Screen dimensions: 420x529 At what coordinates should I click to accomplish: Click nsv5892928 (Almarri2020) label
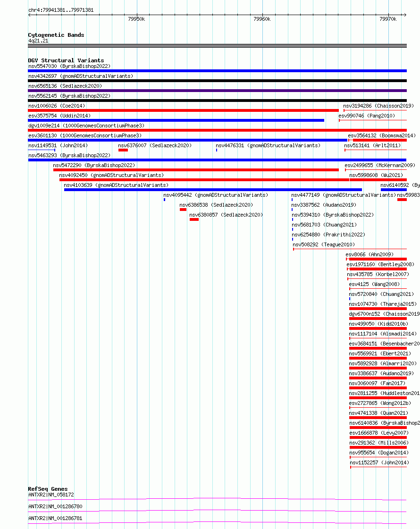point(383,363)
